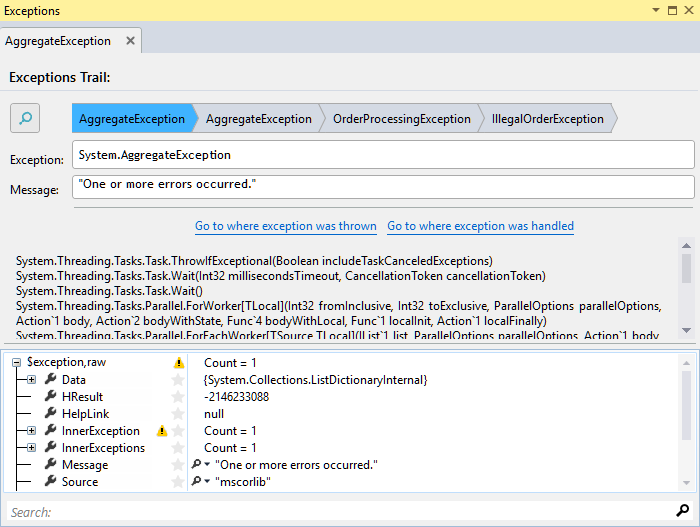Image resolution: width=700 pixels, height=527 pixels.
Task: Maximize the Exceptions tool window
Action: pyautogui.click(x=672, y=10)
